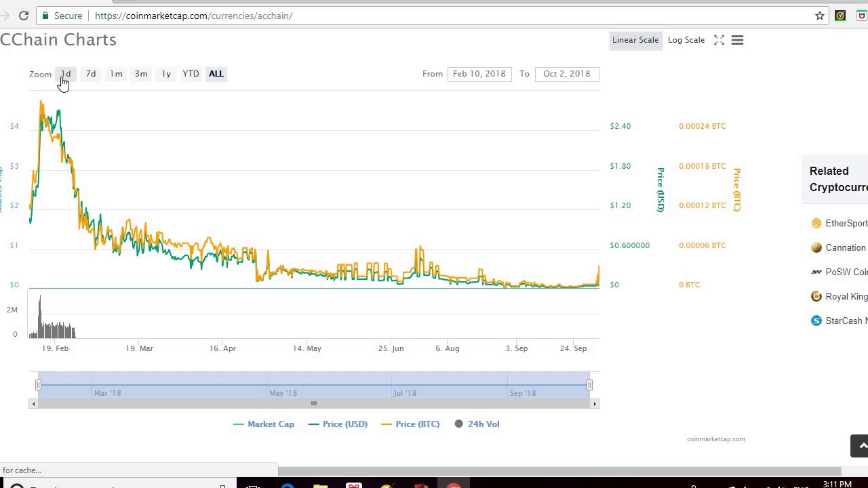Toggle Market Cap series in legend

point(264,424)
